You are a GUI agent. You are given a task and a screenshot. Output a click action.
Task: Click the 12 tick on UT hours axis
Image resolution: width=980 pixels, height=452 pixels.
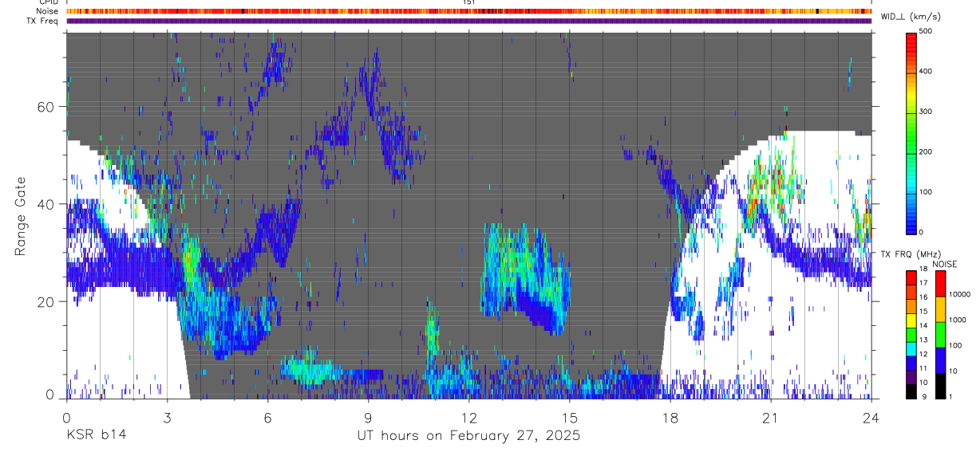pyautogui.click(x=469, y=417)
